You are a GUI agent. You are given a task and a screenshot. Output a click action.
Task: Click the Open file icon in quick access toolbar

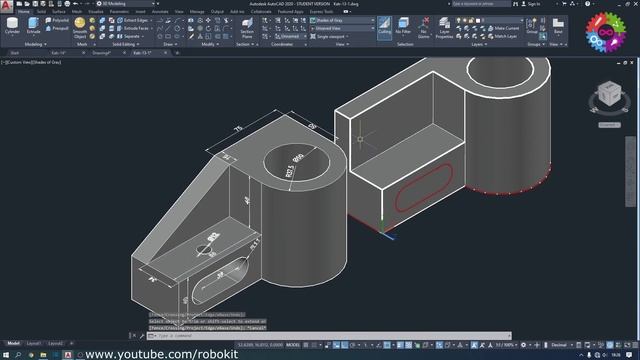coord(27,4)
